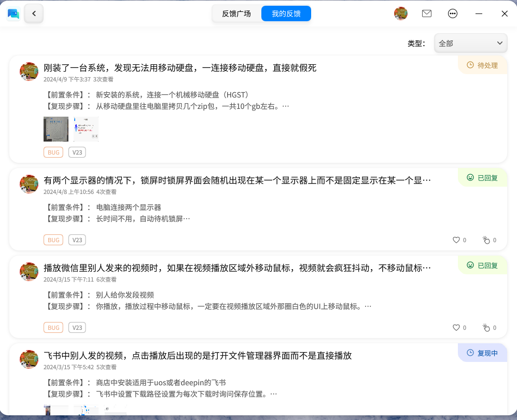Click BUG tag on the 微信 video post
Image resolution: width=517 pixels, height=420 pixels.
(53, 328)
